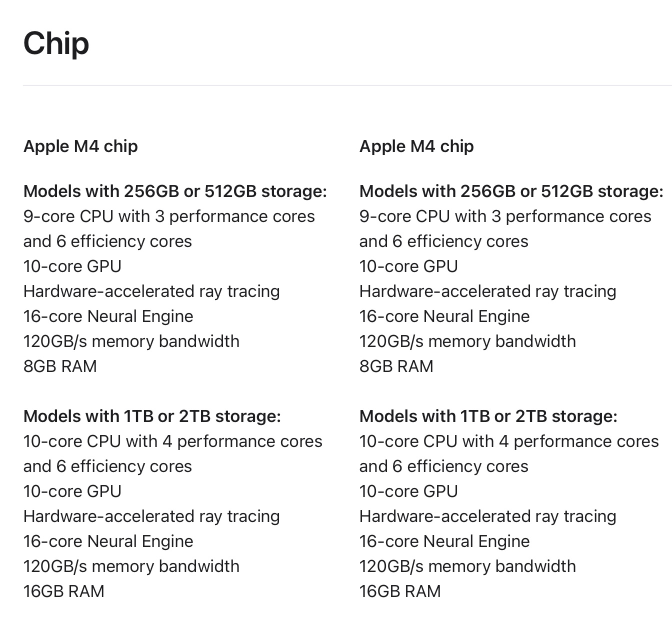The height and width of the screenshot is (619, 672).
Task: Click the right column "Apple M4 chip" title
Action: tap(416, 146)
